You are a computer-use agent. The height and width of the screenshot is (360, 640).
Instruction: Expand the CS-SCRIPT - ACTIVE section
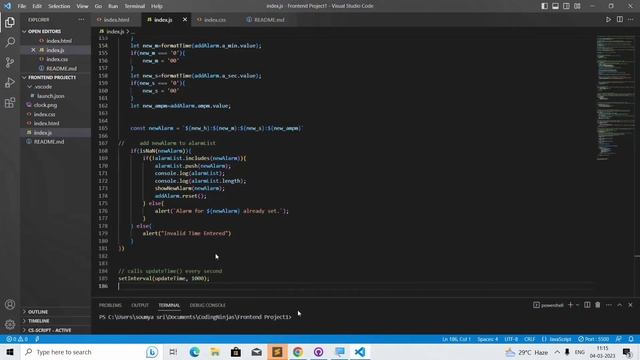[49, 330]
